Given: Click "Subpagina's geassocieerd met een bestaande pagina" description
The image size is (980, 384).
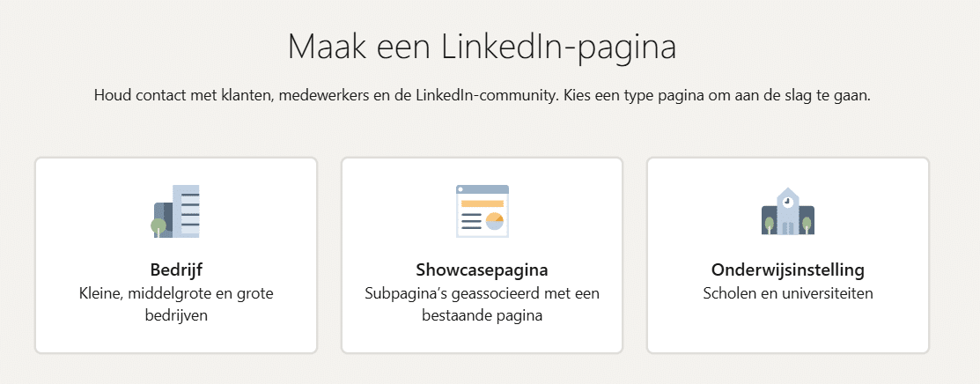Looking at the screenshot, I should pyautogui.click(x=482, y=304).
